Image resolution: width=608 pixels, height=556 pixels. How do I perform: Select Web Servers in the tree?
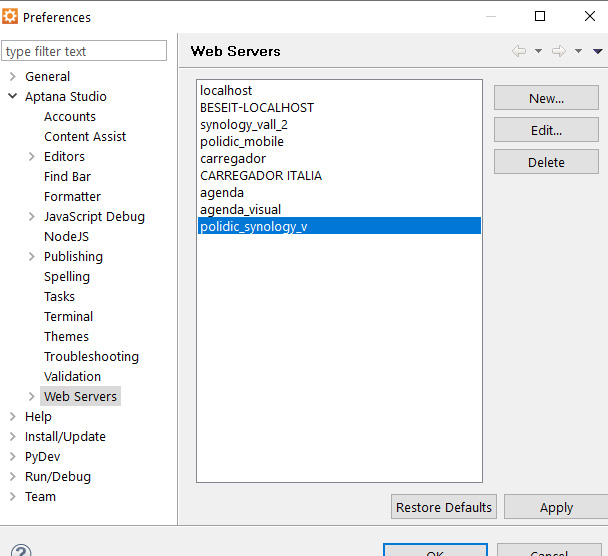pos(80,396)
